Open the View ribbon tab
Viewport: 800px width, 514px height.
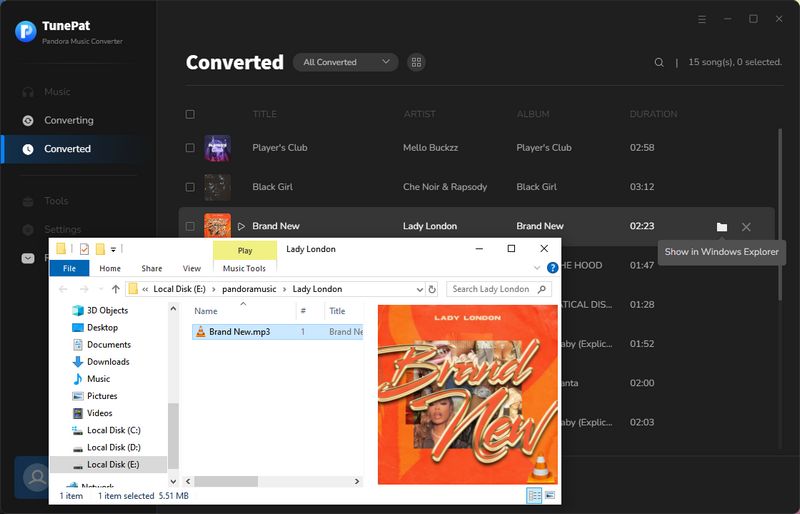point(191,268)
